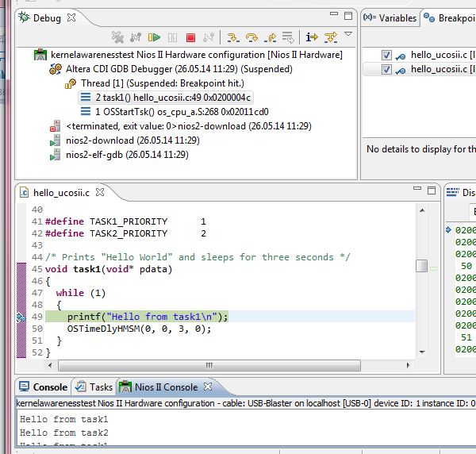Click the Remove All Terminated Launches icon
The height and width of the screenshot is (454, 476).
pos(117,37)
